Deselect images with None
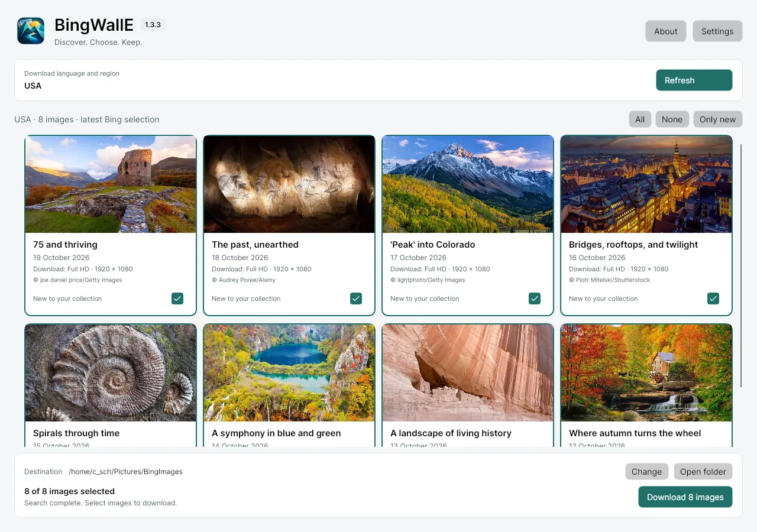This screenshot has width=757, height=532. coord(672,119)
